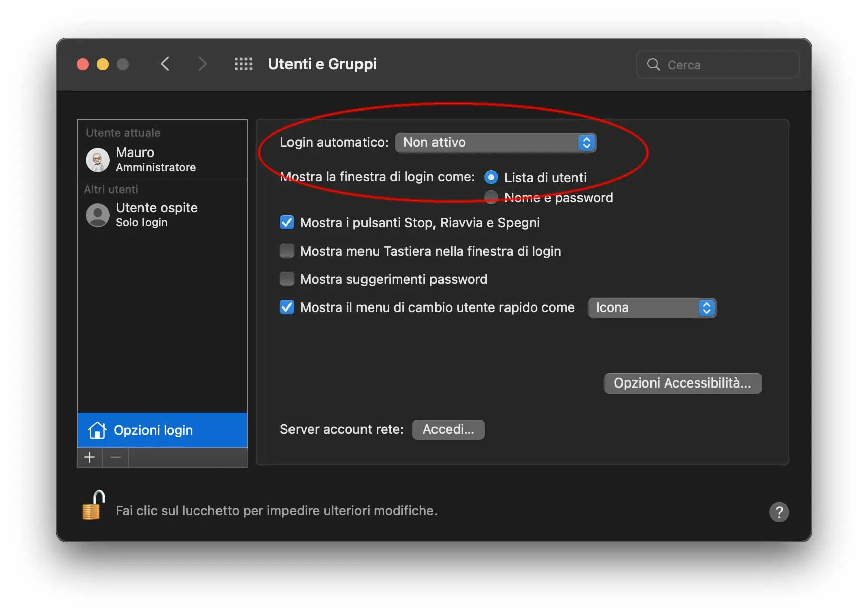Click the Opzioni Accessibilità button

682,383
